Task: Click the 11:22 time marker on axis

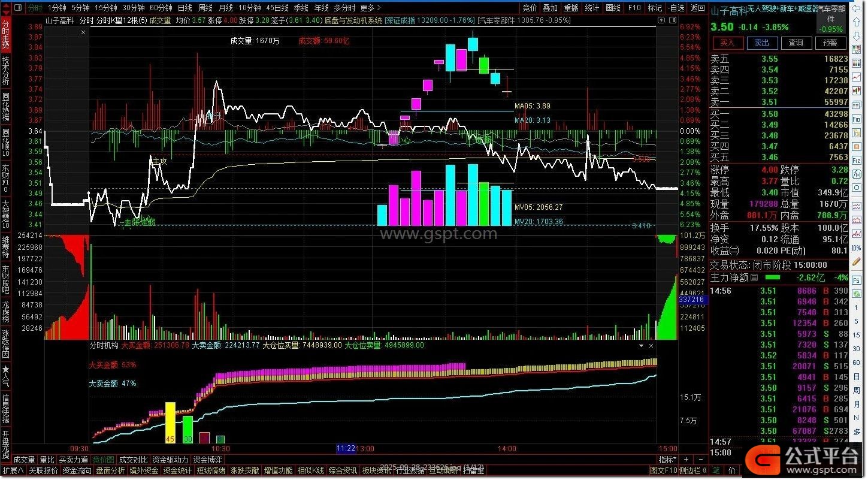Action: [x=346, y=448]
